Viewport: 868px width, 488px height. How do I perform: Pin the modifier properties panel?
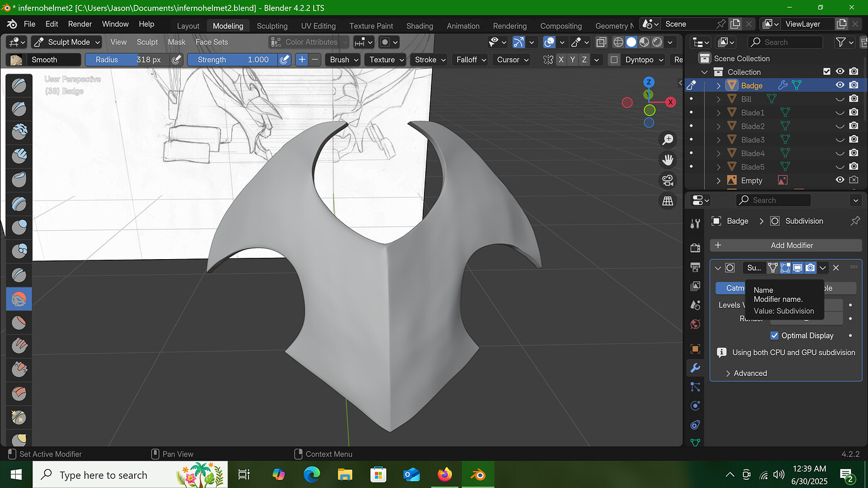(855, 221)
